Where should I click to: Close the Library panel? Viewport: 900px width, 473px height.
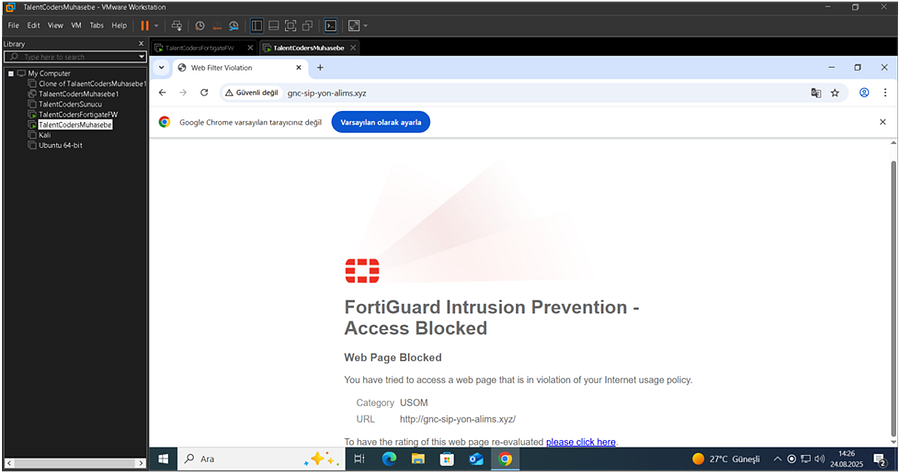click(x=141, y=44)
